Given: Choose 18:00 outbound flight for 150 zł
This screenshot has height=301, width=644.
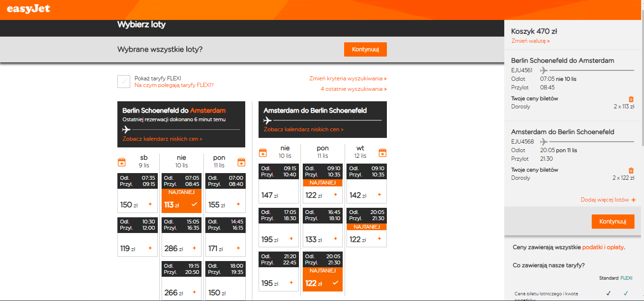Looking at the screenshot, I should coord(225,281).
